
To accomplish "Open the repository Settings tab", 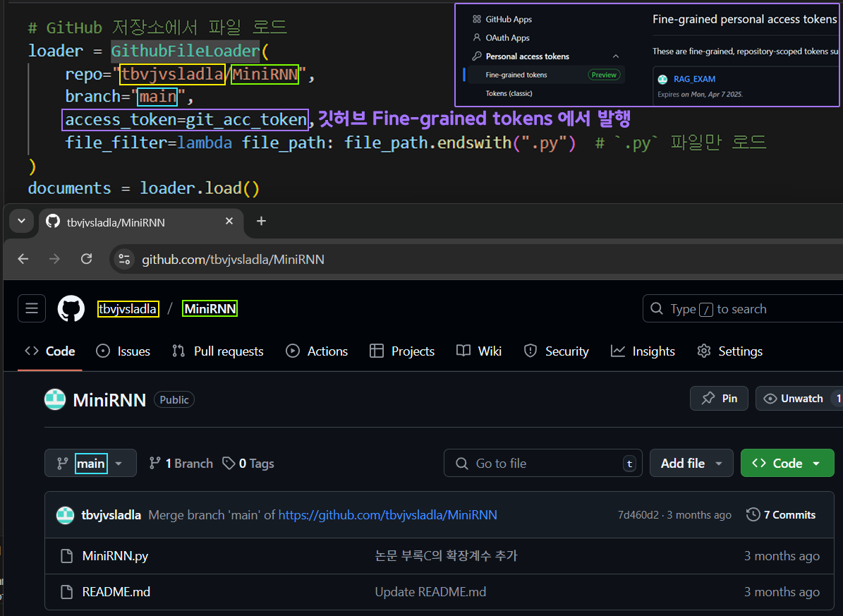I will click(x=729, y=351).
